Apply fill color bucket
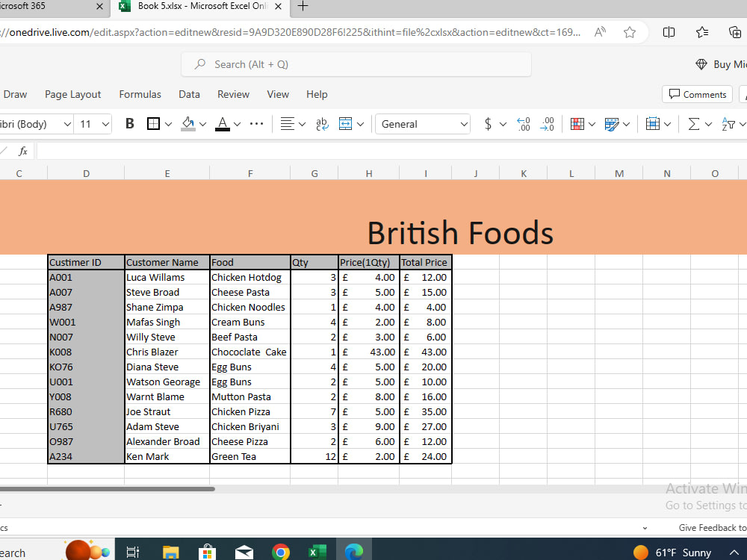Viewport: 747px width, 560px height. coord(188,124)
